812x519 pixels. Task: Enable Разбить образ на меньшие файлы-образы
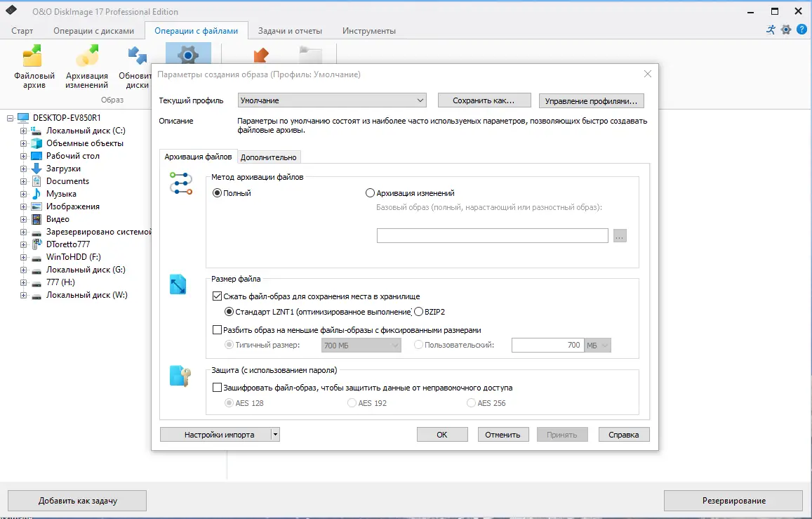218,329
